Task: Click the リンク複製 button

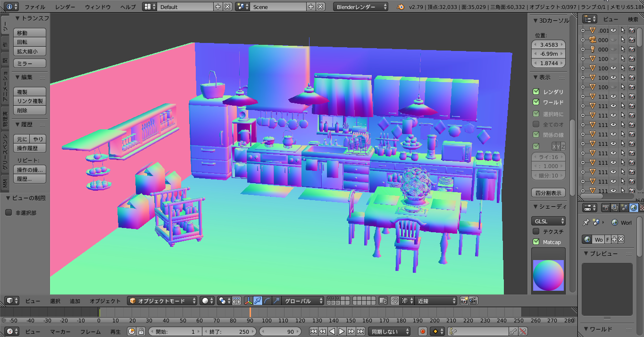Action: pos(30,101)
